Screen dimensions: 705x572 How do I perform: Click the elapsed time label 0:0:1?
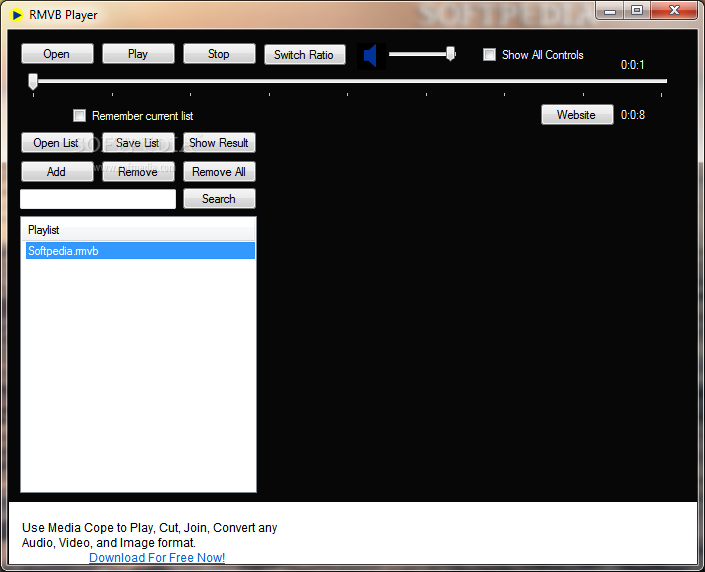[633, 65]
